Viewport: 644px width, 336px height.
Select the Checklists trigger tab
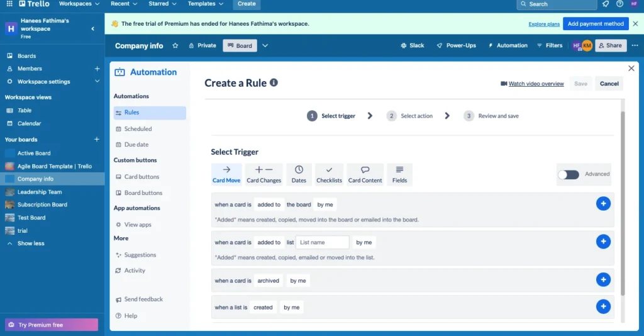pos(329,174)
